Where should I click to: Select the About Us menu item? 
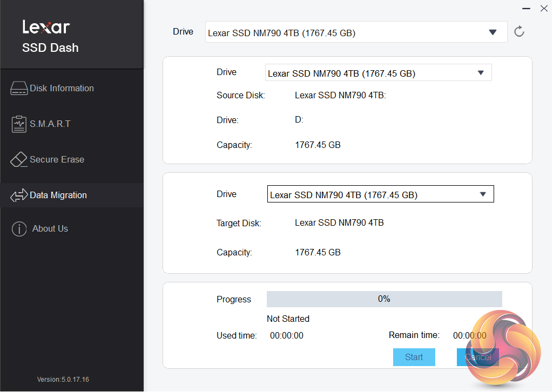[50, 229]
